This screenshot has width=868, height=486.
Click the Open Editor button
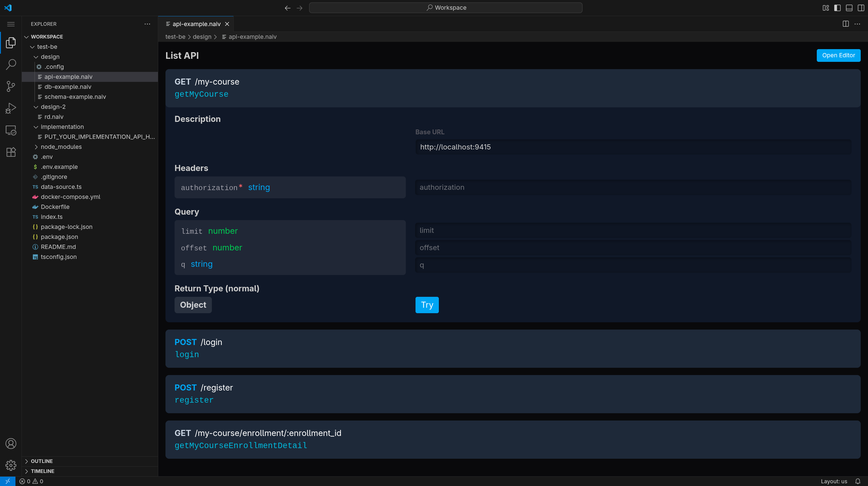[838, 55]
